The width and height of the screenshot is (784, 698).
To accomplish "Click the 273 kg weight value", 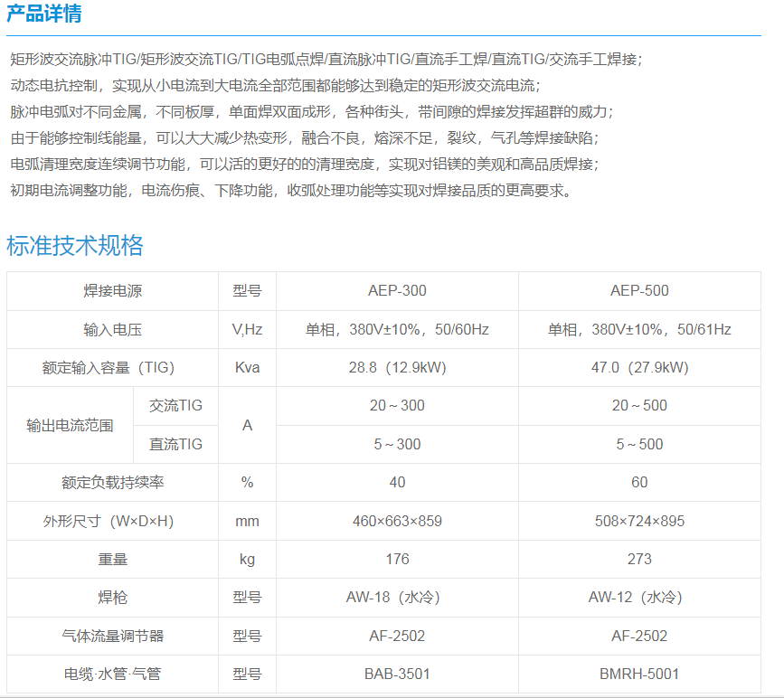I will tap(639, 559).
